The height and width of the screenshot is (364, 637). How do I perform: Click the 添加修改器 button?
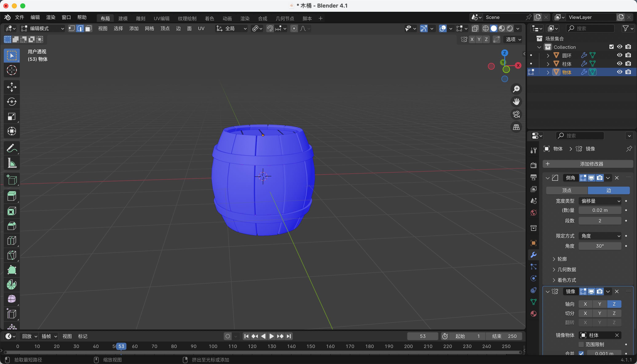tap(588, 164)
